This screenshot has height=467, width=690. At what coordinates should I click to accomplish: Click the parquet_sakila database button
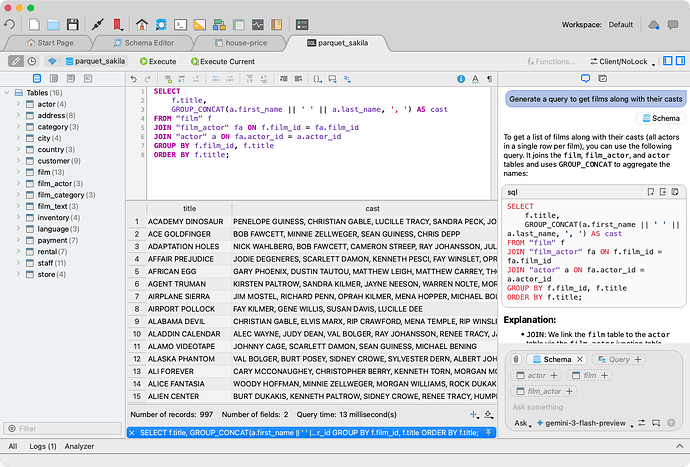click(x=95, y=61)
